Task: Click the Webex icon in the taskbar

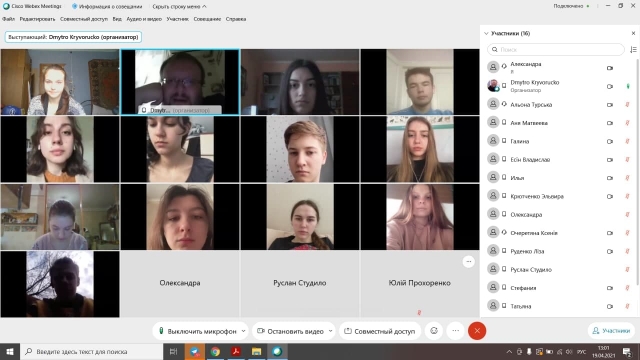Action: pos(277,351)
